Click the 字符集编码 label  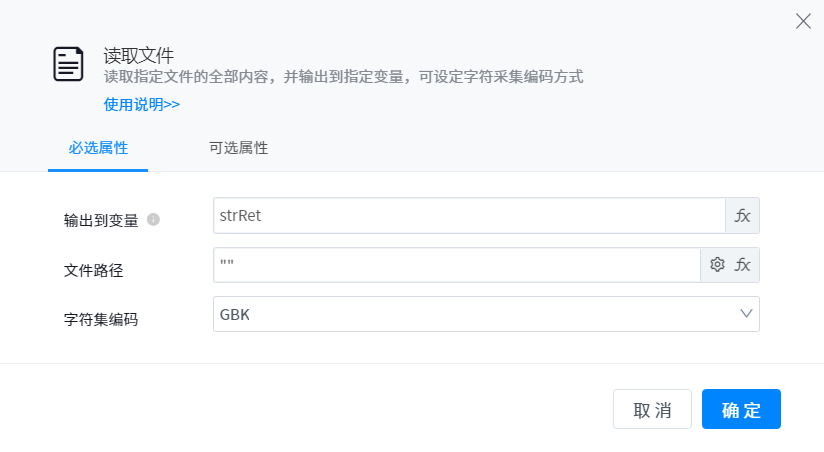point(101,319)
